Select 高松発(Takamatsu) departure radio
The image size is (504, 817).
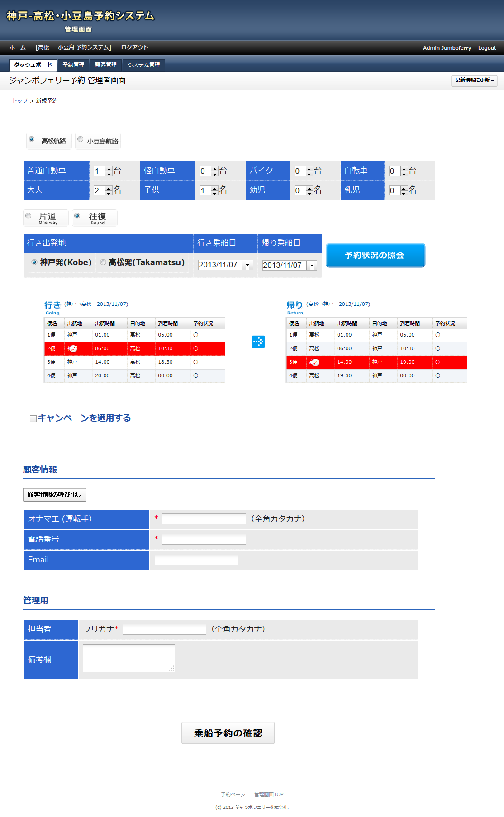tap(103, 262)
